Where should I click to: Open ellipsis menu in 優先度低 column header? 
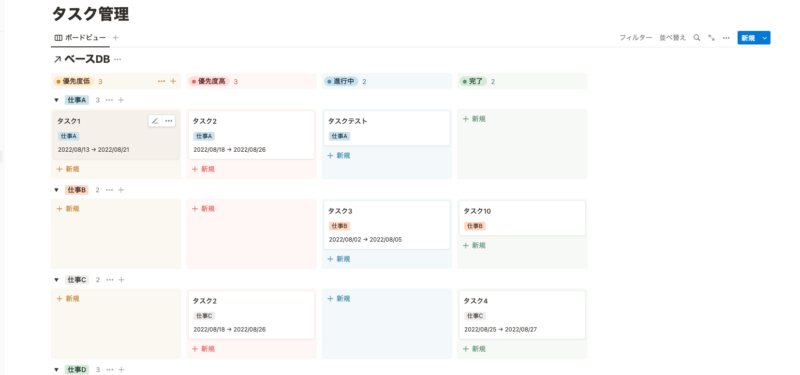[x=161, y=81]
